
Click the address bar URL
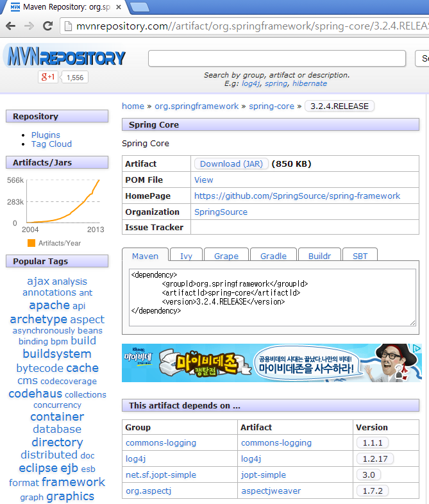pyautogui.click(x=244, y=26)
